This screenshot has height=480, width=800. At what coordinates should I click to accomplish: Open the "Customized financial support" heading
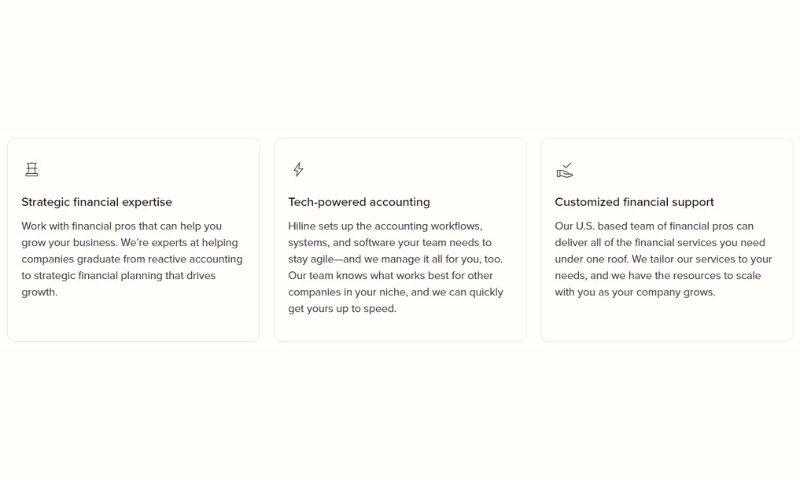pyautogui.click(x=634, y=202)
